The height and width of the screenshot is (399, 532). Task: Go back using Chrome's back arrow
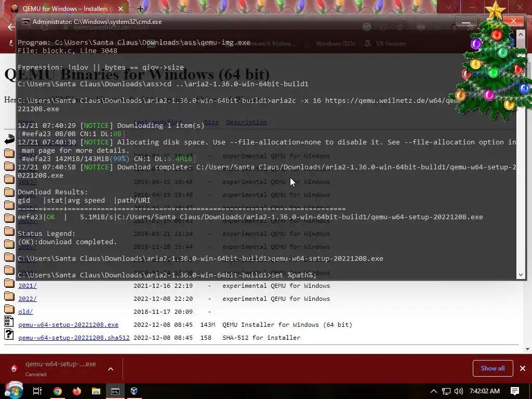[x=11, y=27]
